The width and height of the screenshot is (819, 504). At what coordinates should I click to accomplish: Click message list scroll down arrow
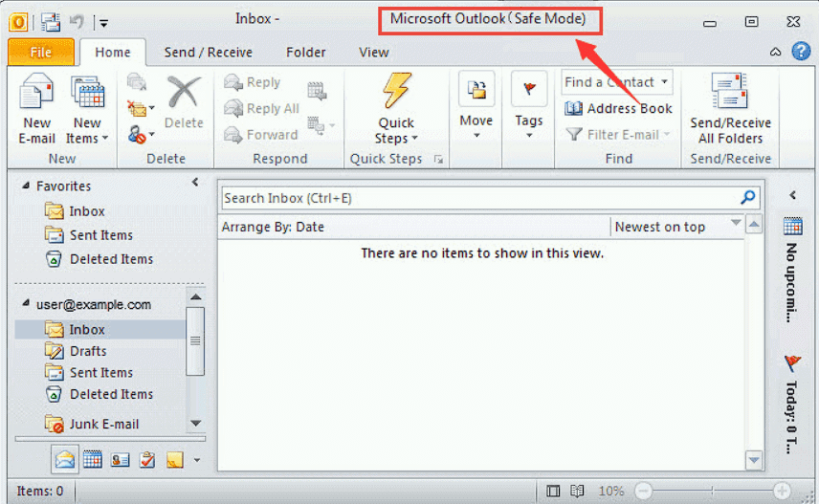pyautogui.click(x=754, y=460)
